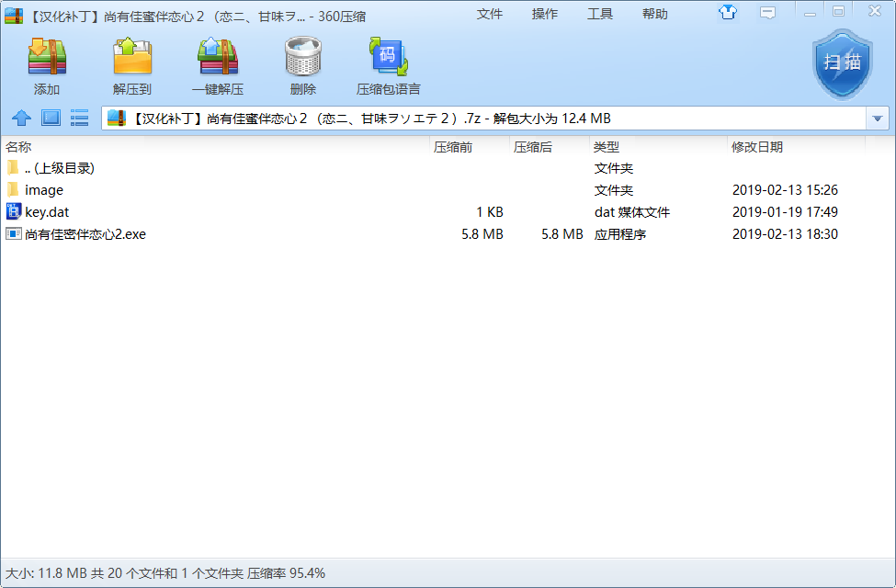Viewport: 896px width, 588px height.
Task: Click the 扫描 scan shield button
Action: tap(843, 64)
